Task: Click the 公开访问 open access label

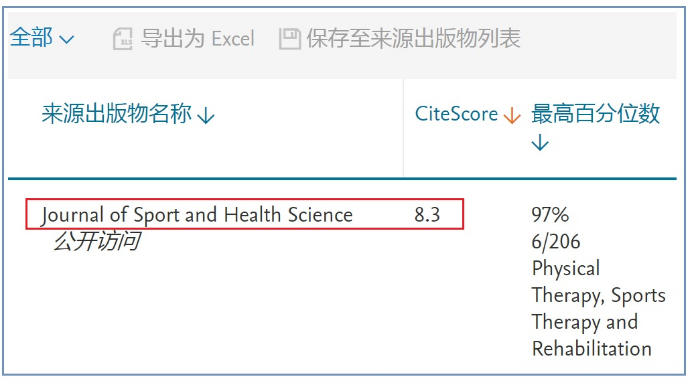Action: pos(97,241)
